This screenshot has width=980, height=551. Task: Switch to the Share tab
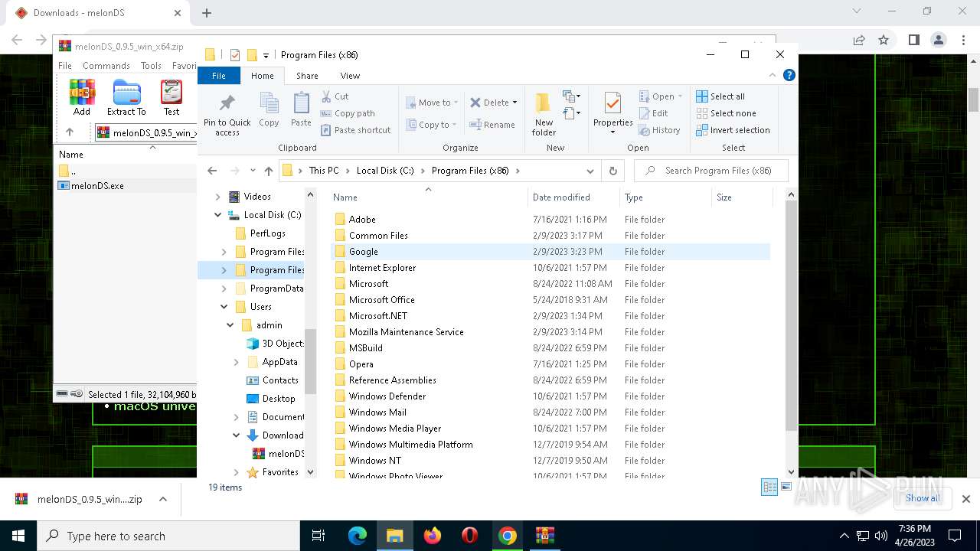pyautogui.click(x=307, y=76)
